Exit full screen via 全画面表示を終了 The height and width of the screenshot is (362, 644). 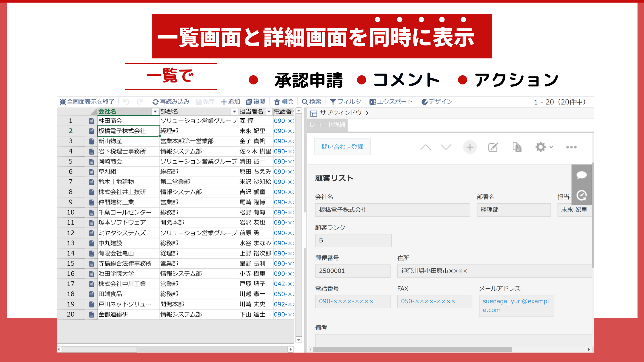point(87,102)
